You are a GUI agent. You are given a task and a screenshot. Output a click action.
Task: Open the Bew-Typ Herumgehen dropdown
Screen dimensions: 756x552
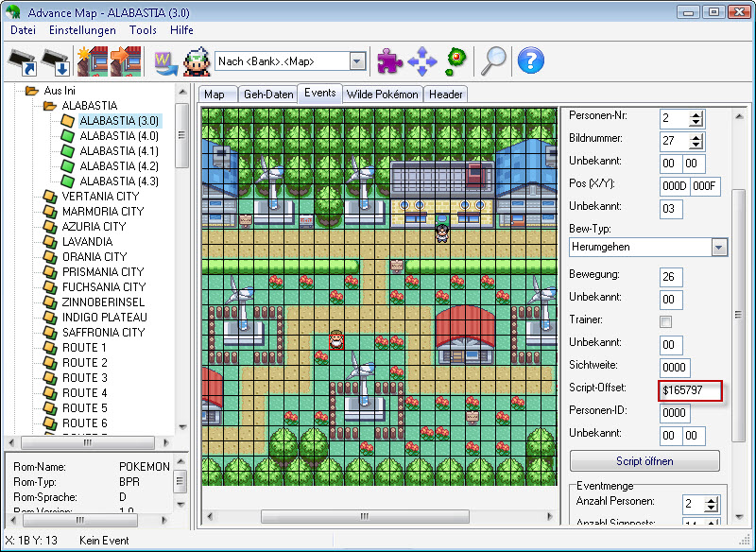(719, 248)
